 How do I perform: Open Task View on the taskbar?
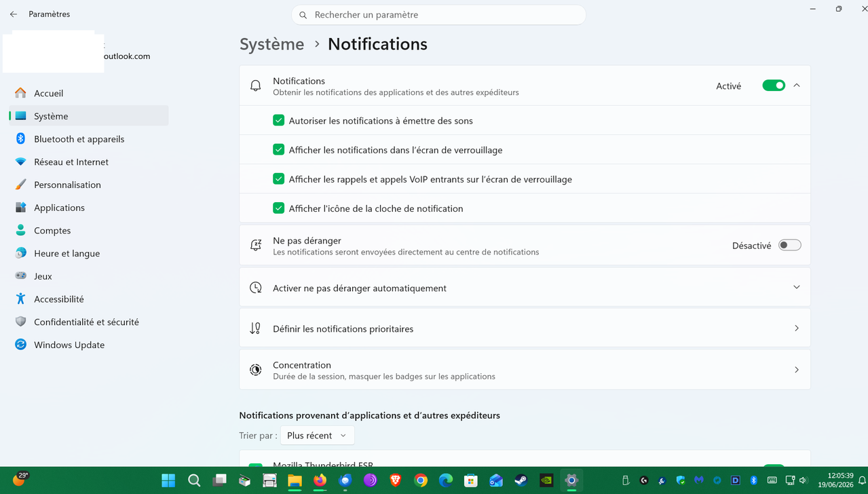click(219, 480)
